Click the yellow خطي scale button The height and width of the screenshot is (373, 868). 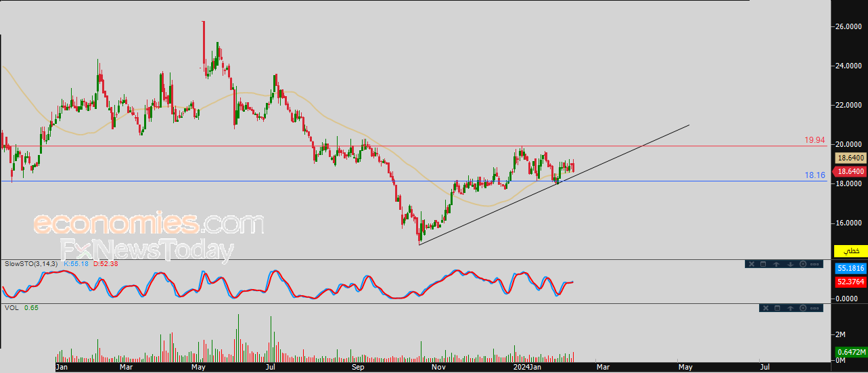point(850,250)
